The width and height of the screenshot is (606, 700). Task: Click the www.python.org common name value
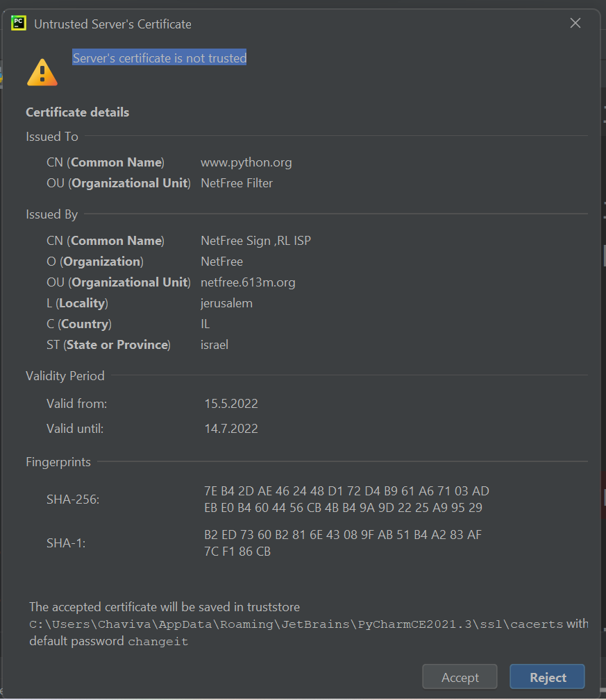point(246,162)
